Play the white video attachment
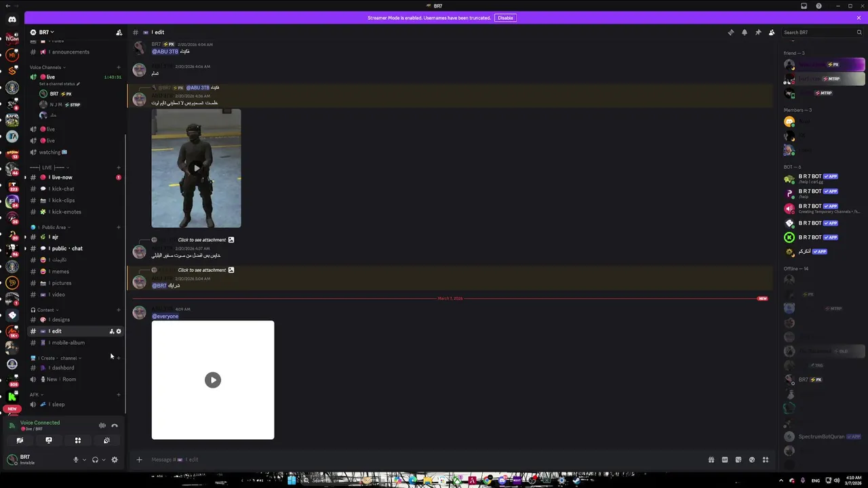Image resolution: width=868 pixels, height=488 pixels. click(x=213, y=380)
